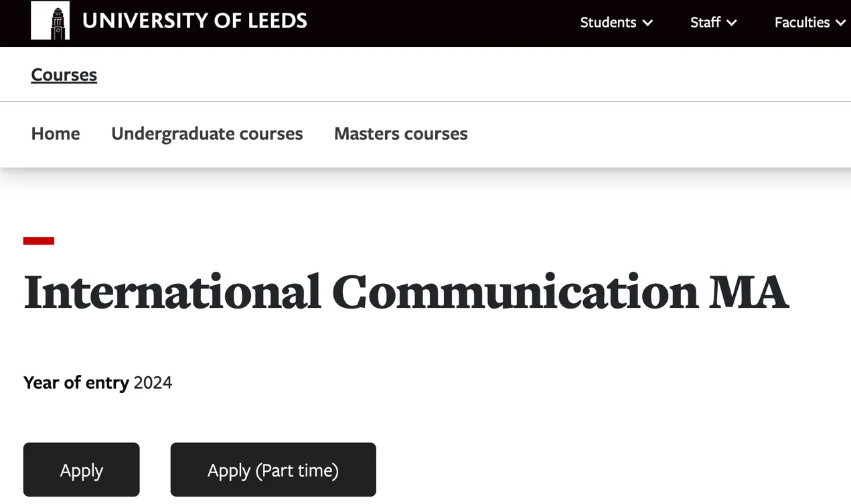
Task: Expand the chevron arrow beside Faculties
Action: pyautogui.click(x=840, y=23)
